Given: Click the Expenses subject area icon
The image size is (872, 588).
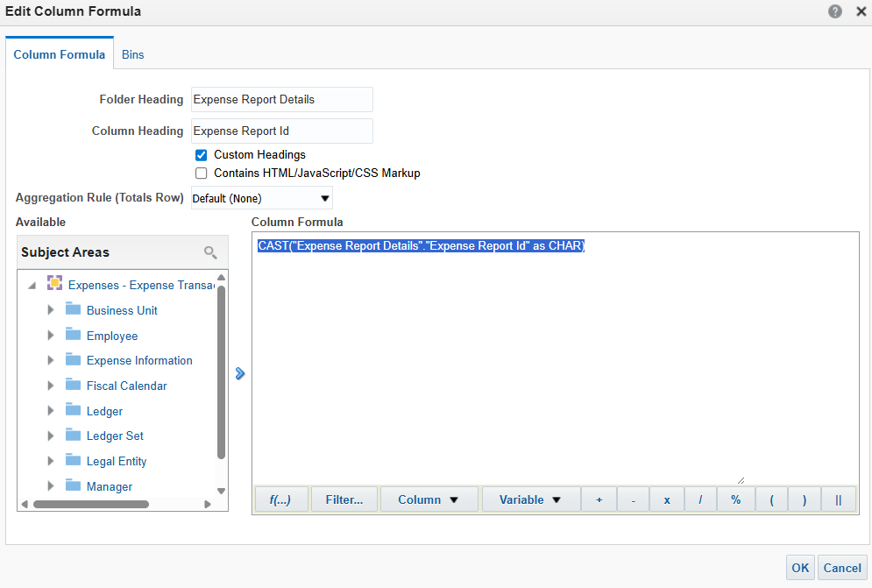Looking at the screenshot, I should coord(54,282).
